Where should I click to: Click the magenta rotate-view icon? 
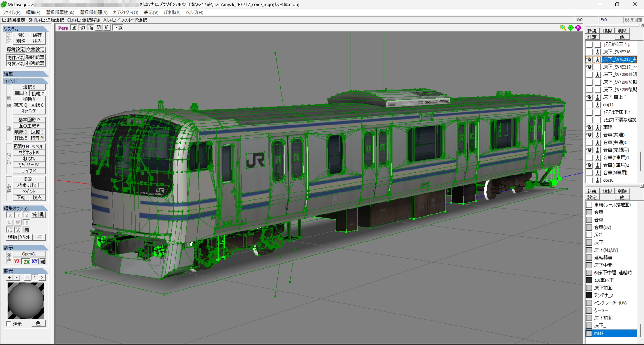pyautogui.click(x=578, y=28)
